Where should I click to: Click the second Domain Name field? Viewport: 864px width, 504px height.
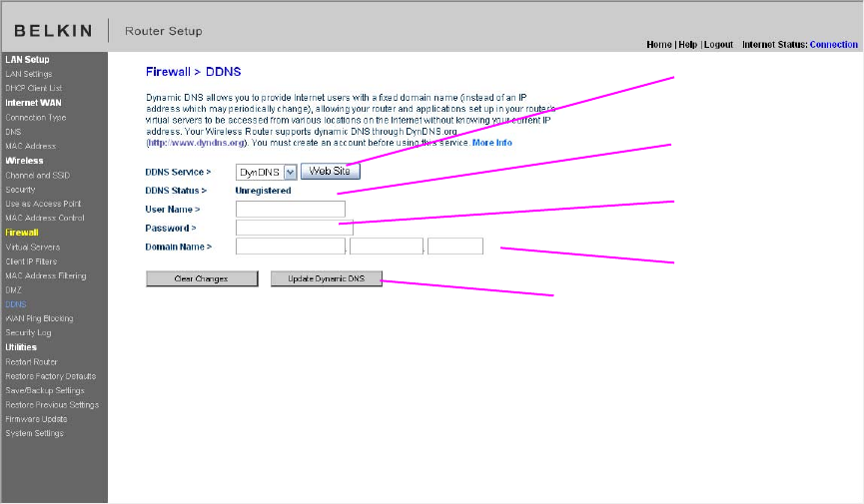(x=387, y=247)
